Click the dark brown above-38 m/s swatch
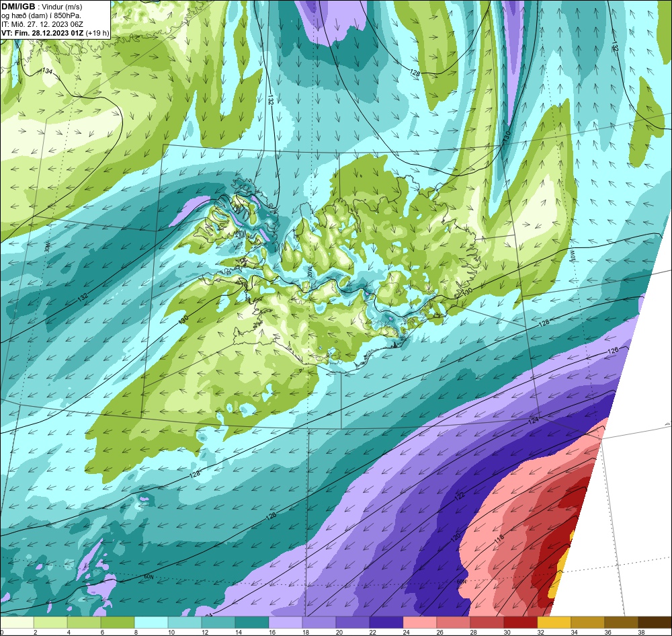This screenshot has height=636, width=672. 655,623
